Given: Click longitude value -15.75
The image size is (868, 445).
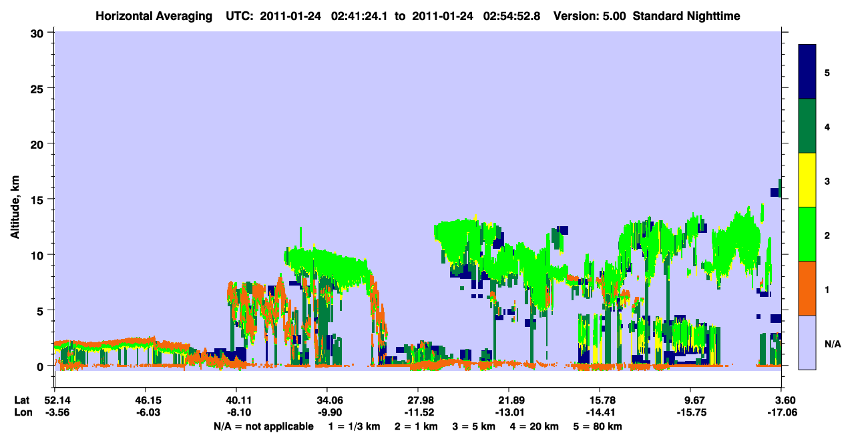Looking at the screenshot, I should click(690, 412).
